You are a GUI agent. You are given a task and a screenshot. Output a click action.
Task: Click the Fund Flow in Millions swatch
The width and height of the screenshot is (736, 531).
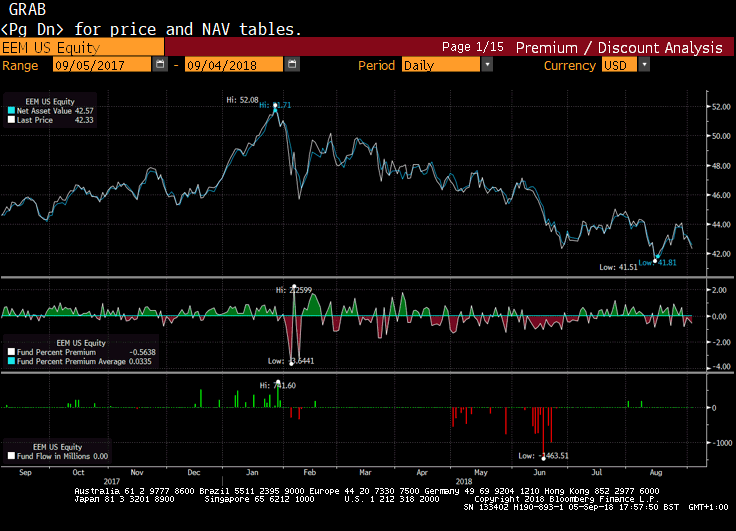[11, 456]
